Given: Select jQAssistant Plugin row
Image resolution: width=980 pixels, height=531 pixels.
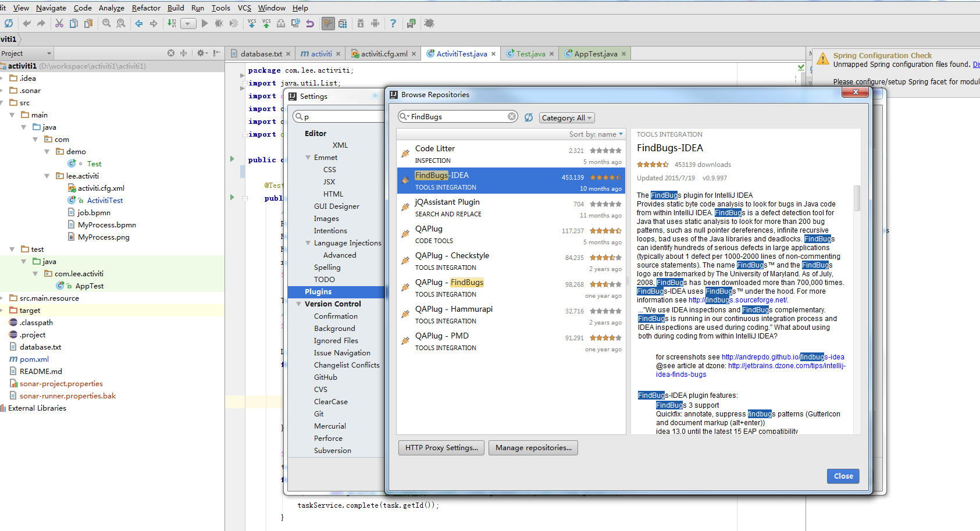Looking at the screenshot, I should (511, 208).
